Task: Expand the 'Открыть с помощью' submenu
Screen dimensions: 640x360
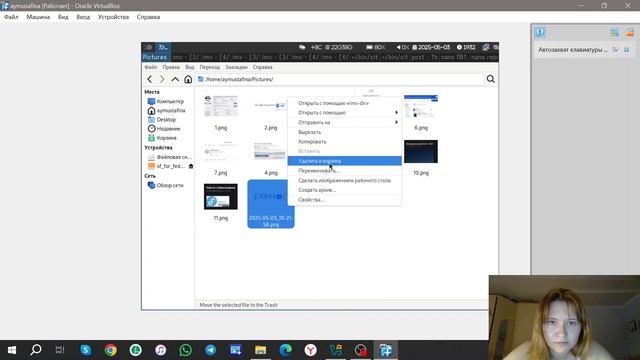Action: click(344, 113)
